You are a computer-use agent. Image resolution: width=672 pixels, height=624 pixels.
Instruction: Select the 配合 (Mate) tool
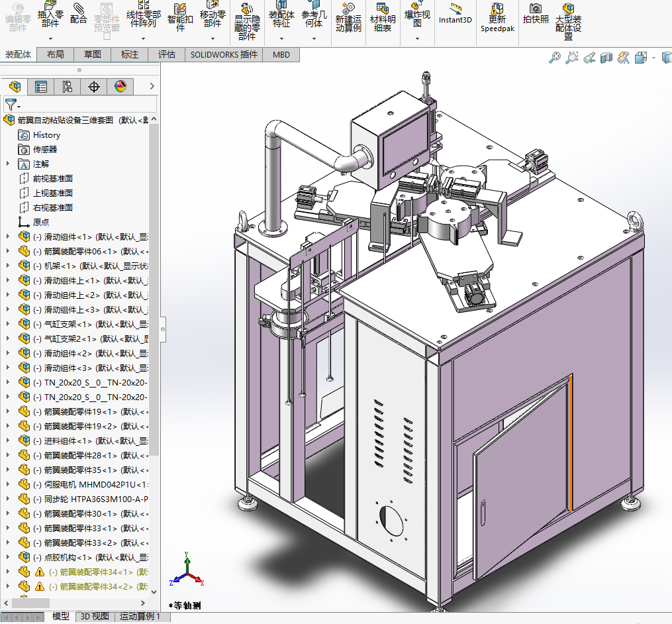point(79,13)
